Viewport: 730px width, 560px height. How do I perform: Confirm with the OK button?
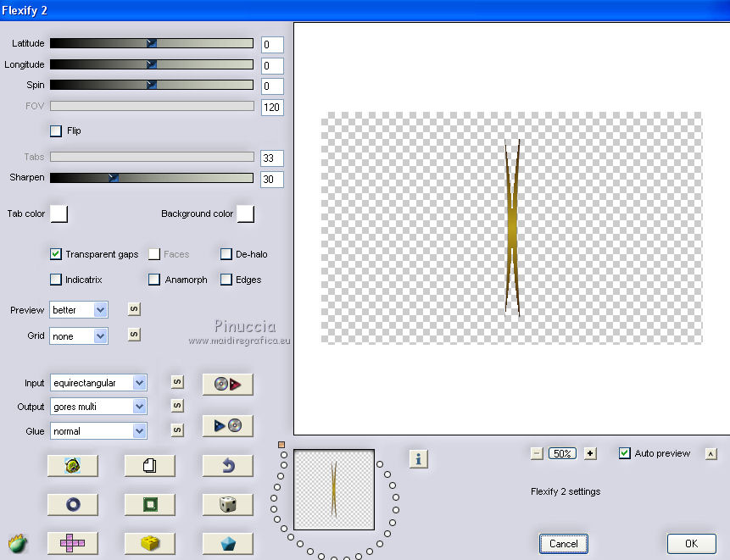pos(691,544)
